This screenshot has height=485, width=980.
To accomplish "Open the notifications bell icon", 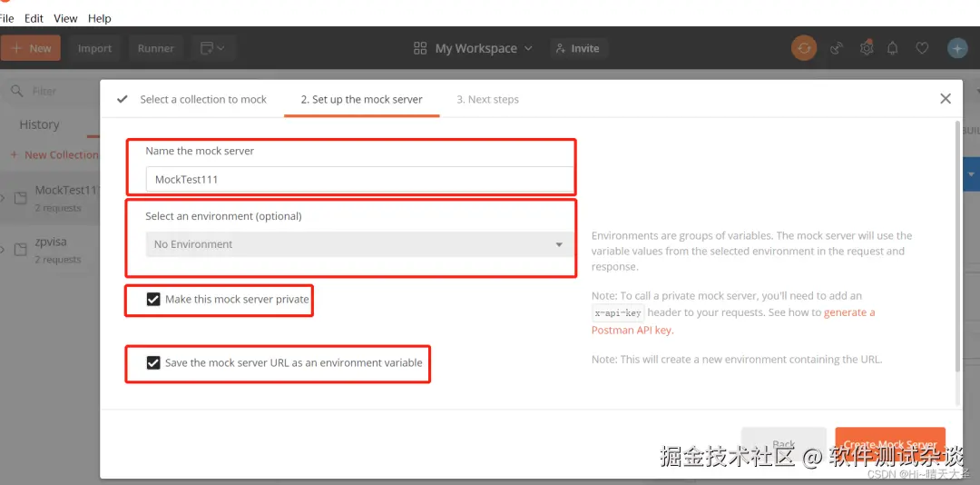I will 894,48.
